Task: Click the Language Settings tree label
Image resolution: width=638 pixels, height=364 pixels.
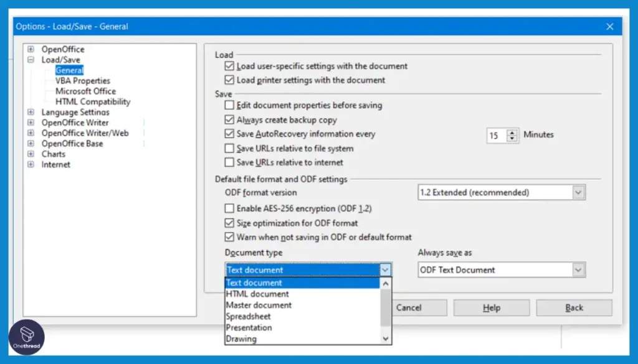Action: (75, 112)
